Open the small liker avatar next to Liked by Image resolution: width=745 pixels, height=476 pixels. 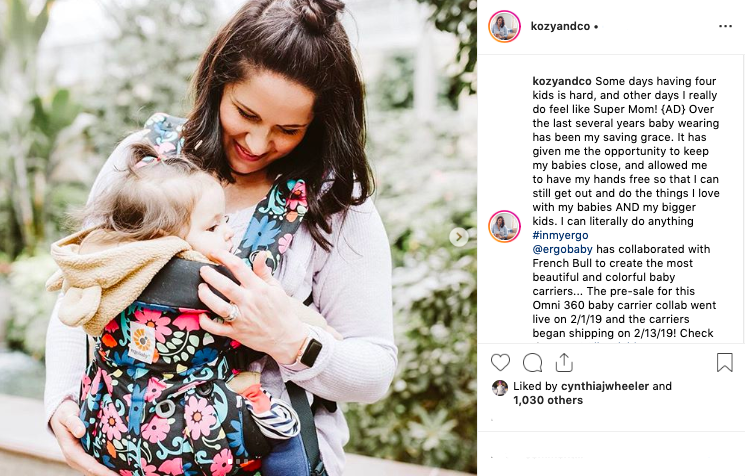pos(500,388)
